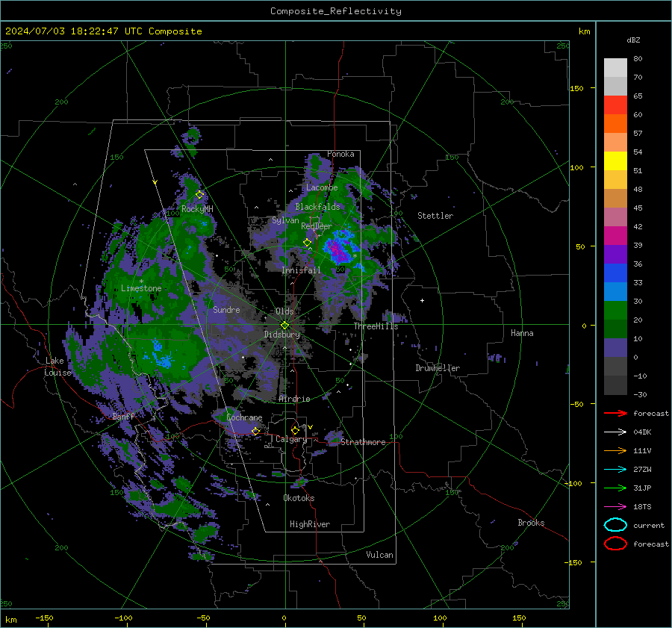Click the Lake Louise label
672x628 pixels.
(57, 367)
